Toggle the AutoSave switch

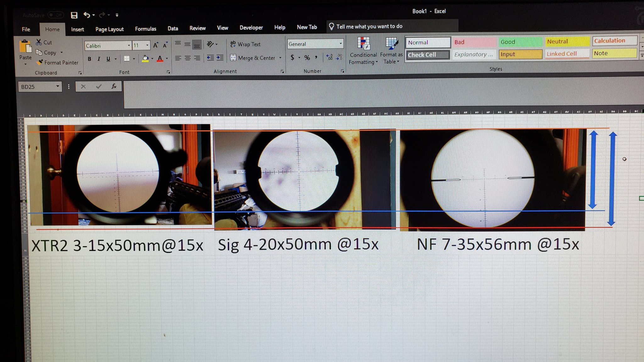tap(56, 15)
